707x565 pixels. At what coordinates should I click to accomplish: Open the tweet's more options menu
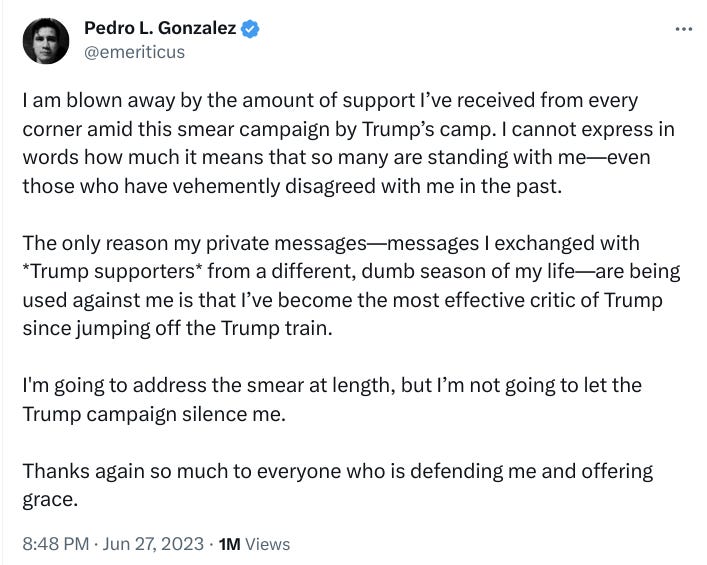(684, 29)
